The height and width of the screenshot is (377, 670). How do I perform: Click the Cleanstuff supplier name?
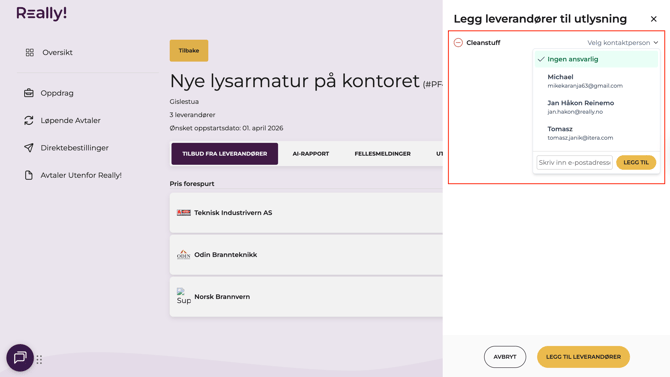pyautogui.click(x=483, y=43)
